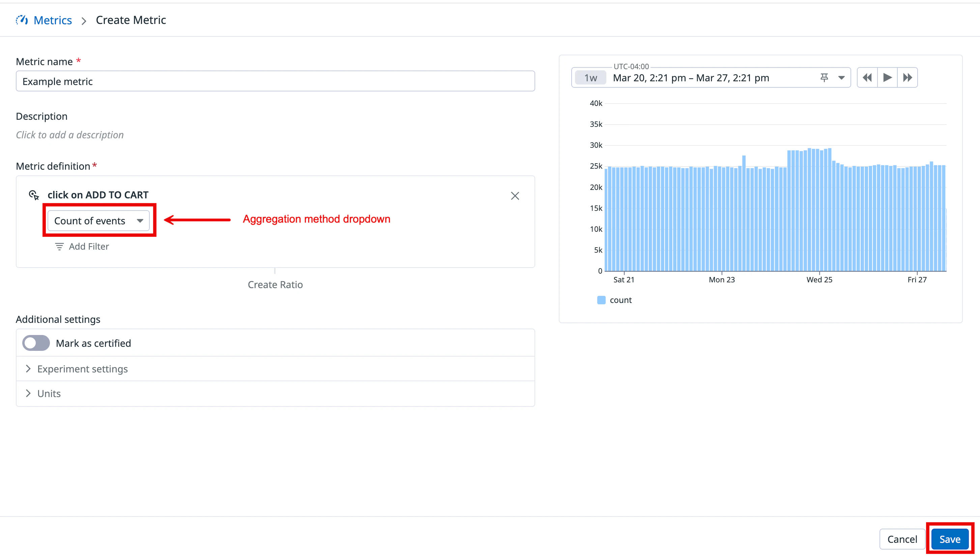Click the Add Filter icon
Image resolution: width=980 pixels, height=560 pixels.
coord(59,247)
